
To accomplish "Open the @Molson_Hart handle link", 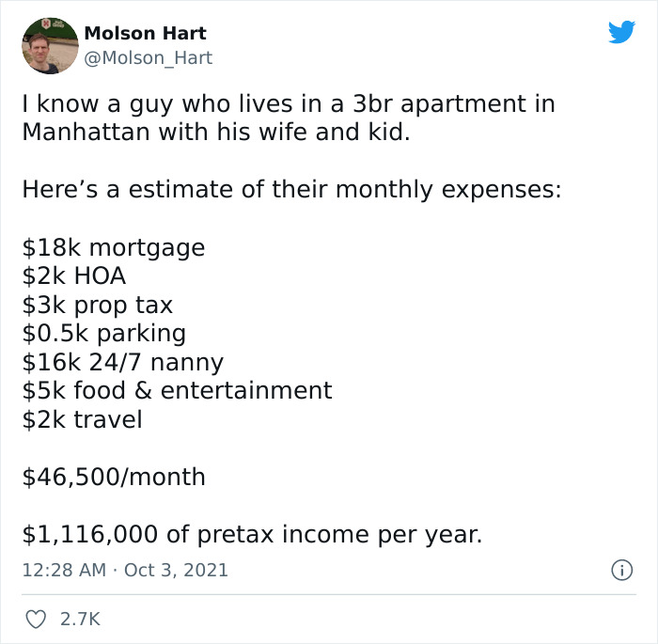I will pos(149,57).
